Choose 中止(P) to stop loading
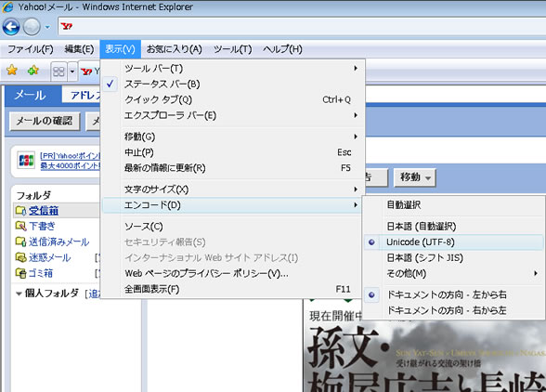 click(x=232, y=152)
